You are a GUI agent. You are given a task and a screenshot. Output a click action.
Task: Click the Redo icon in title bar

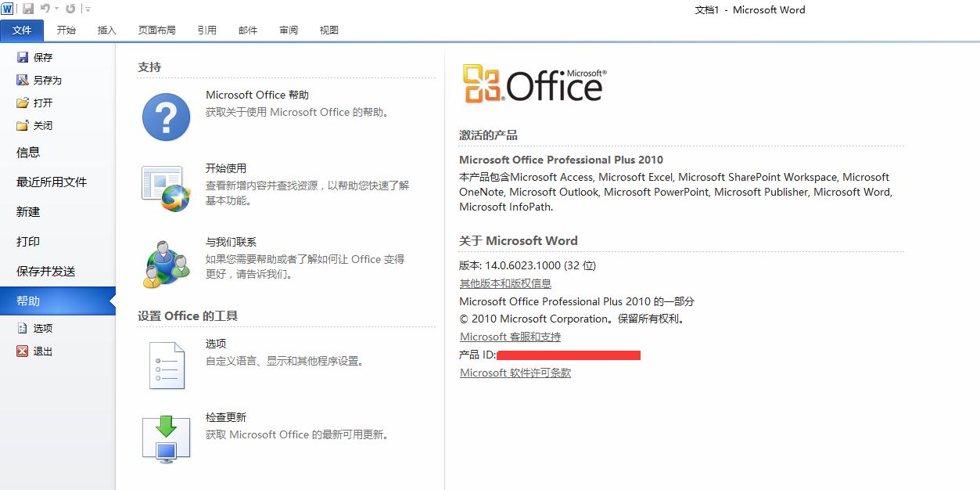[70, 9]
